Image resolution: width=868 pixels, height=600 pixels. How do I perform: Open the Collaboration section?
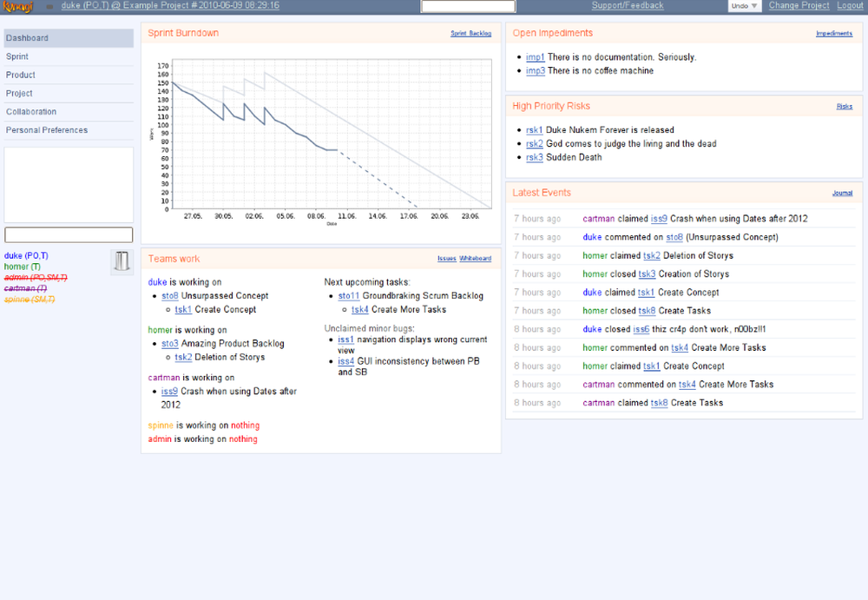tap(30, 111)
